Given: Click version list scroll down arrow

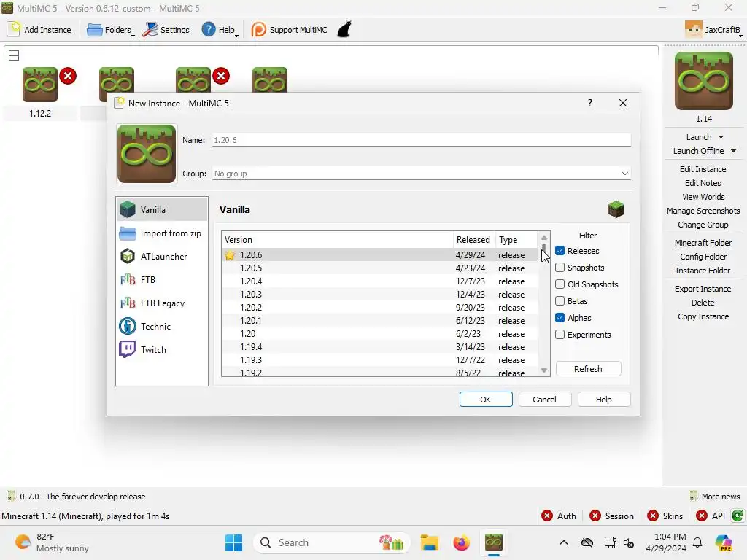Looking at the screenshot, I should (x=544, y=370).
